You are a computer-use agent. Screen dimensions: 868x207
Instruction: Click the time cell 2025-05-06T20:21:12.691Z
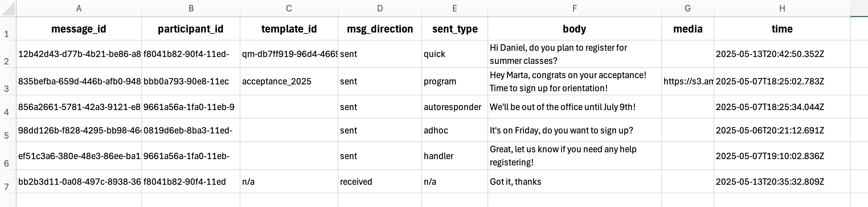pos(782,131)
